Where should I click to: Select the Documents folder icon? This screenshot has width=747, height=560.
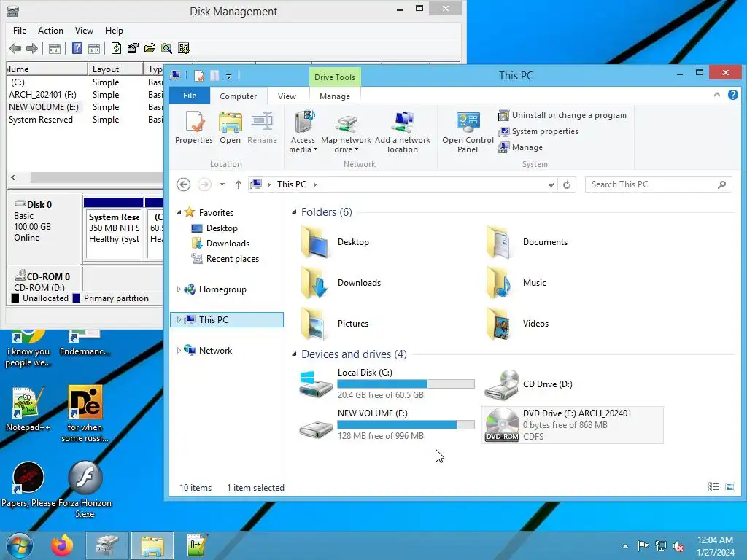pyautogui.click(x=499, y=242)
